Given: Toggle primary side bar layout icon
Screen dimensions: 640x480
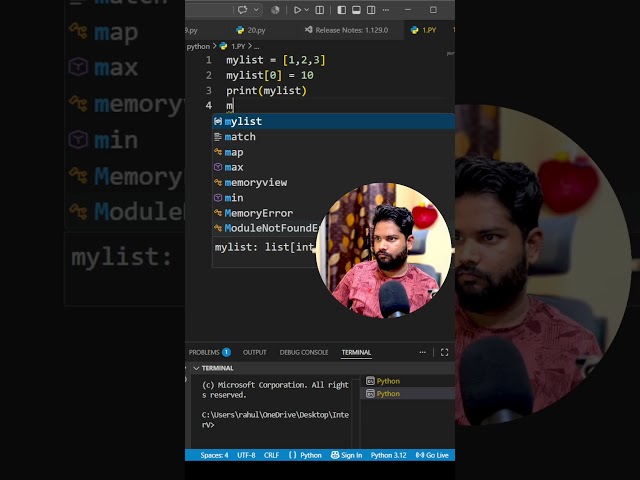Looking at the screenshot, I should (x=342, y=10).
